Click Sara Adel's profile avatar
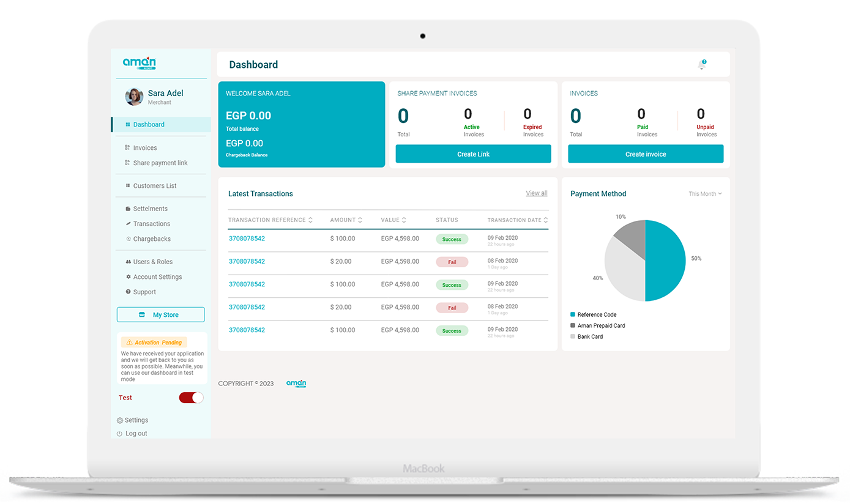This screenshot has width=850, height=504. point(134,97)
